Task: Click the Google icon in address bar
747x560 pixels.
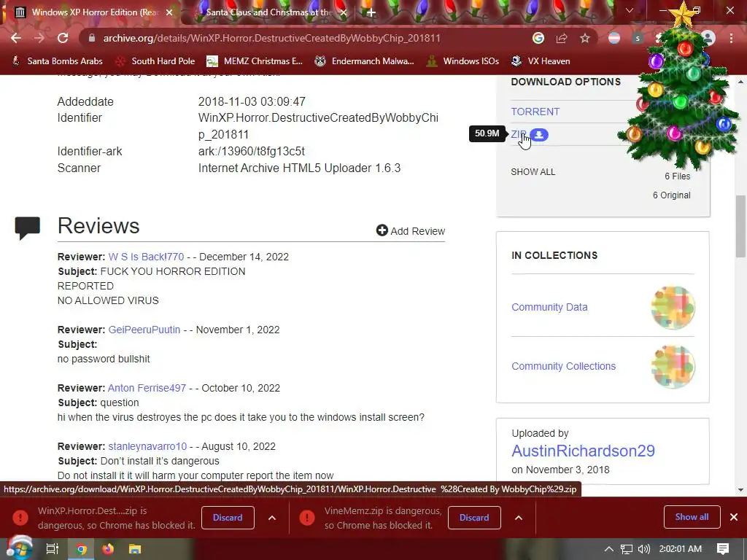Action: click(538, 38)
